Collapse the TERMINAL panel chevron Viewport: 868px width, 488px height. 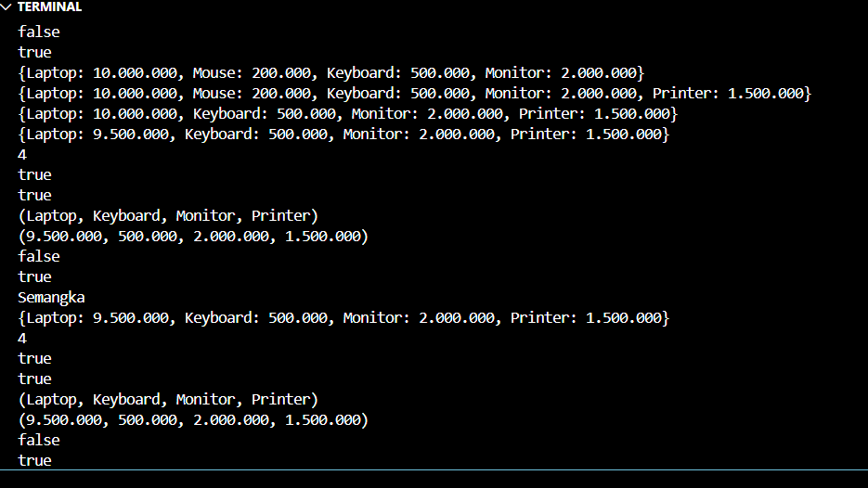tap(7, 7)
